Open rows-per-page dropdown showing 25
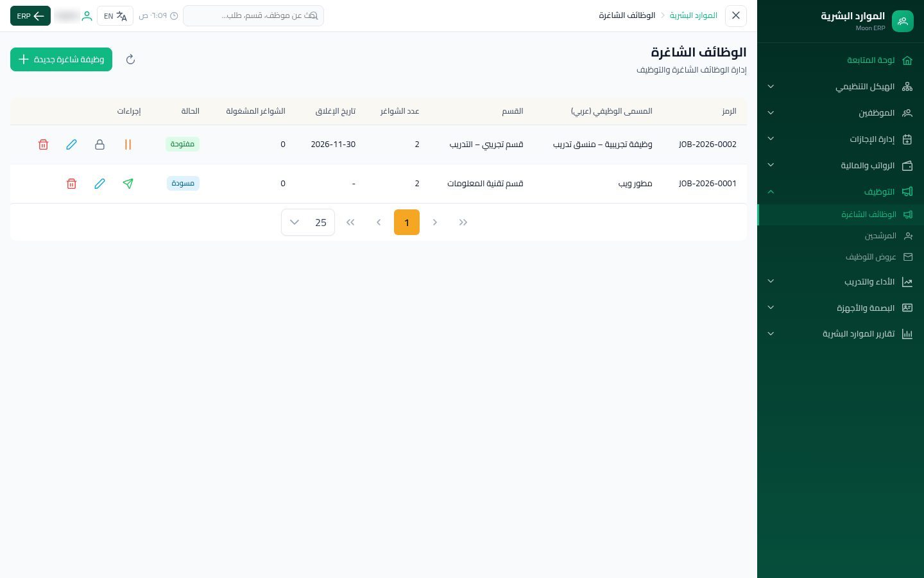Image resolution: width=924 pixels, height=578 pixels. pos(308,222)
